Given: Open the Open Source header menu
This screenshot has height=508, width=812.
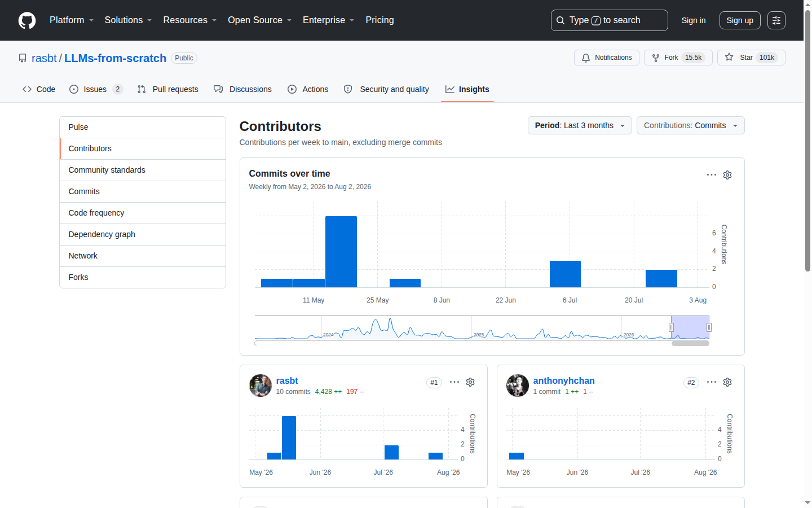Looking at the screenshot, I should click(x=260, y=20).
